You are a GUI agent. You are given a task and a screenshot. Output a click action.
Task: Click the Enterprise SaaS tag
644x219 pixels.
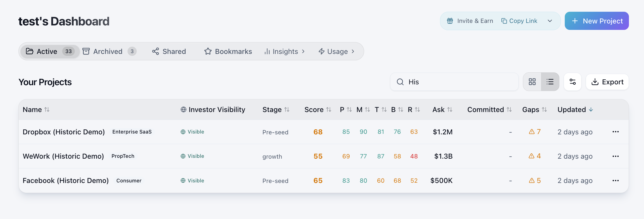tap(132, 132)
